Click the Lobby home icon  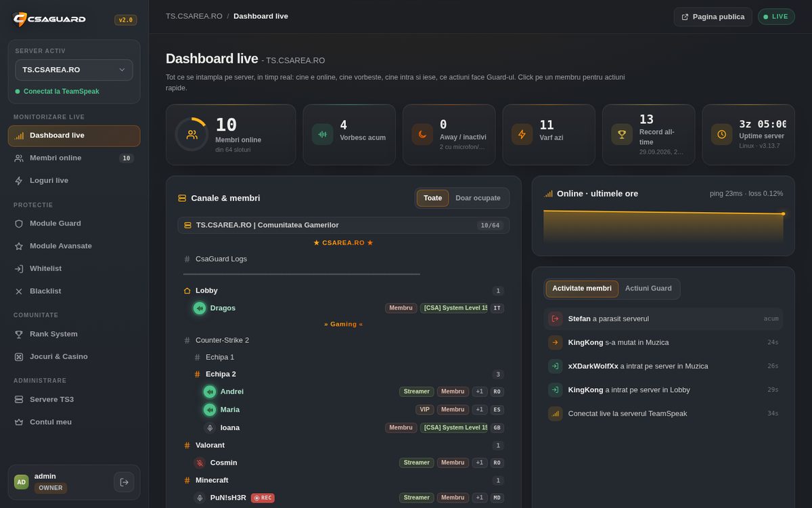pos(187,291)
